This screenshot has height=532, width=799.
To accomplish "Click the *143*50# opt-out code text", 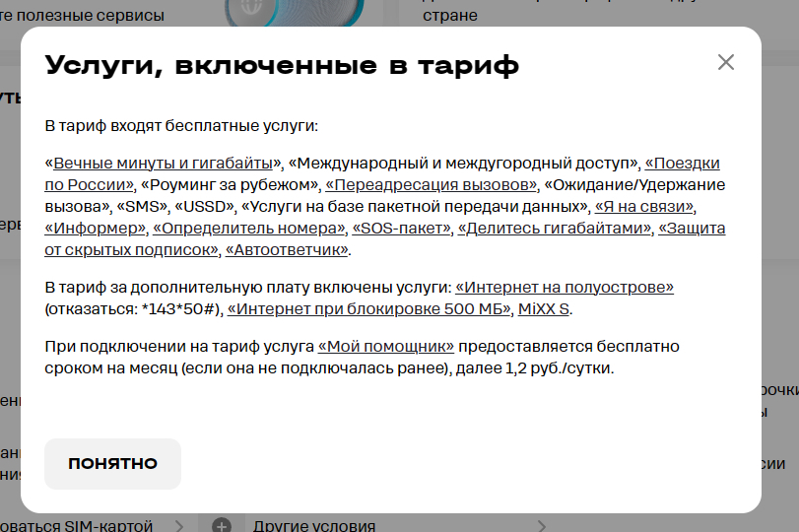I will pyautogui.click(x=179, y=308).
